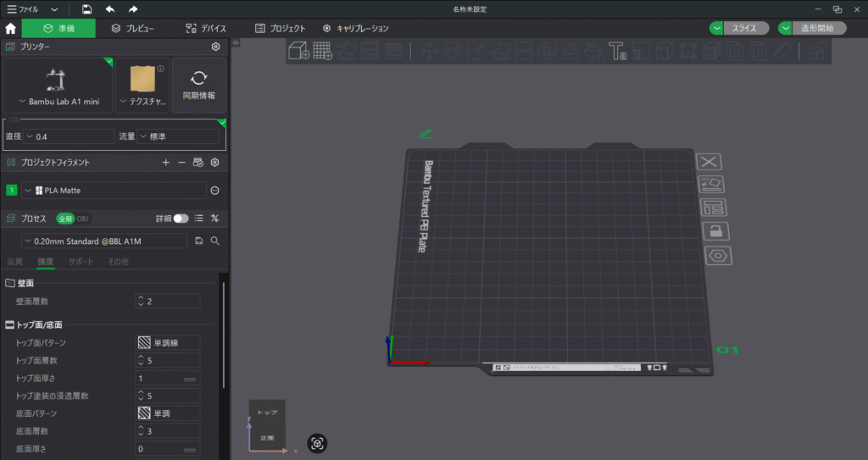Switch to the デバイス tab

206,28
